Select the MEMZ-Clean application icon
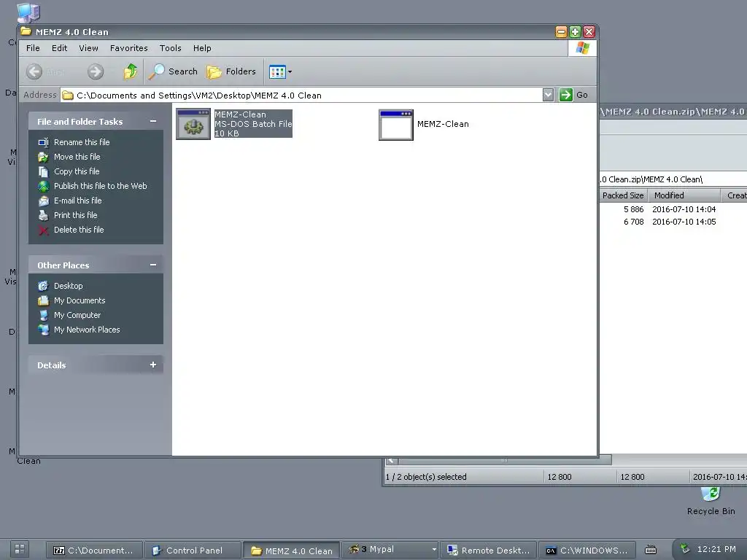 pos(396,125)
